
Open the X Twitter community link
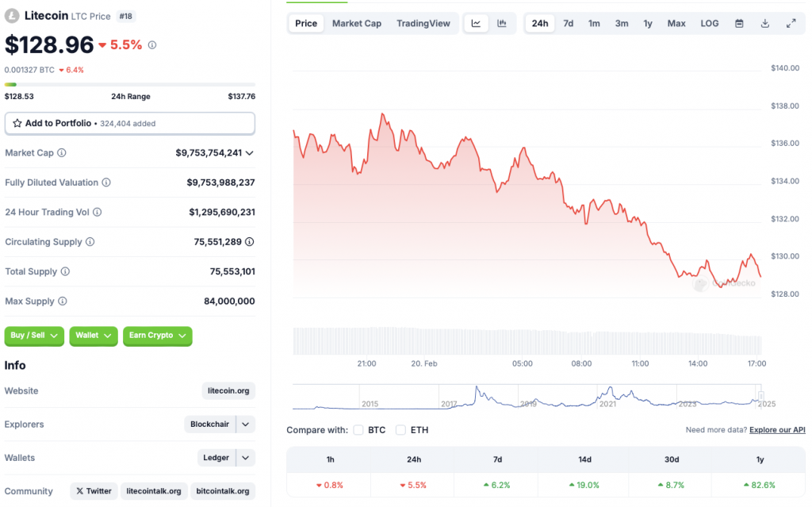[94, 491]
